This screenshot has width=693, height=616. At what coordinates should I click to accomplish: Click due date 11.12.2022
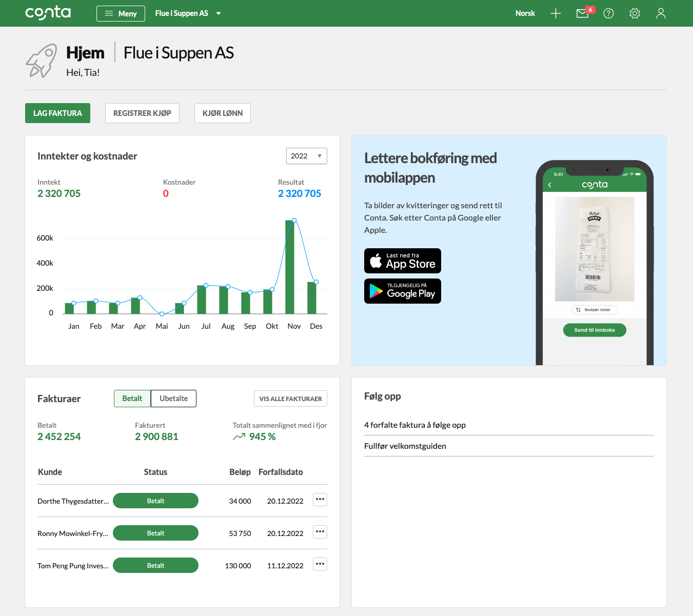pos(285,566)
